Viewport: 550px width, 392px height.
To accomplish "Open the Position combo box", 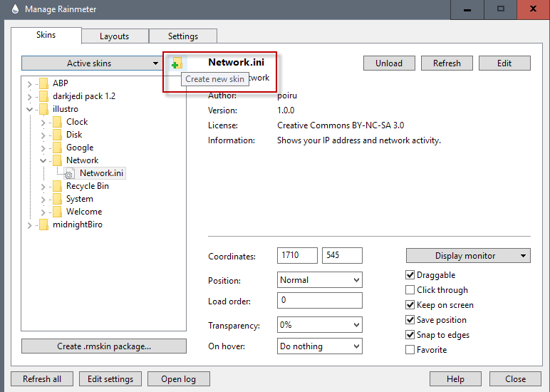I will [x=320, y=280].
